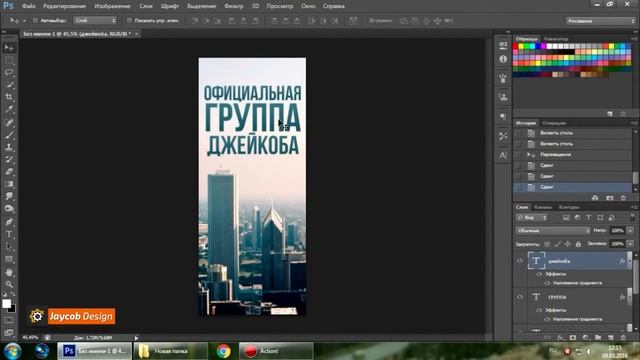Filter layers by type layers
The width and height of the screenshot is (640, 360).
(589, 218)
